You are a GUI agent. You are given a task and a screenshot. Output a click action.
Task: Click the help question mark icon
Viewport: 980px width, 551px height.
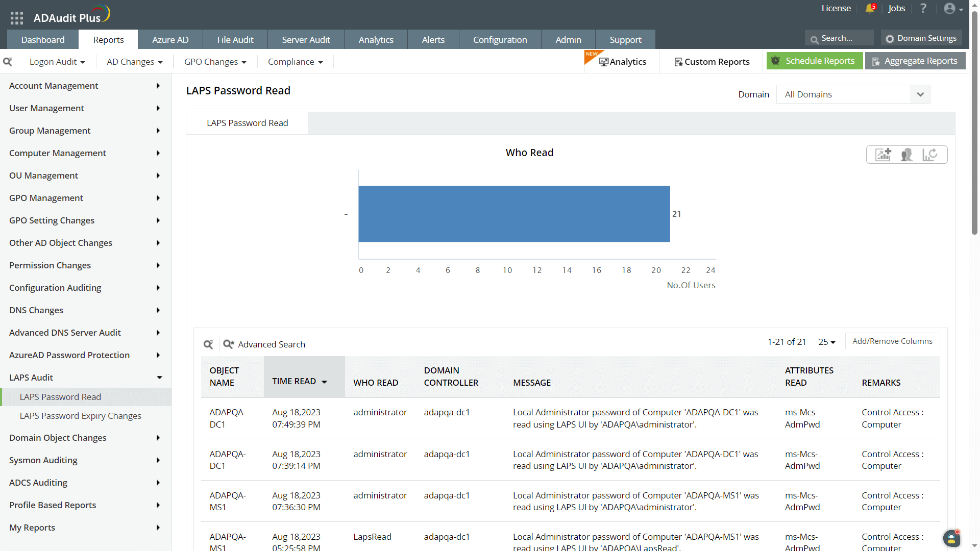coord(923,8)
